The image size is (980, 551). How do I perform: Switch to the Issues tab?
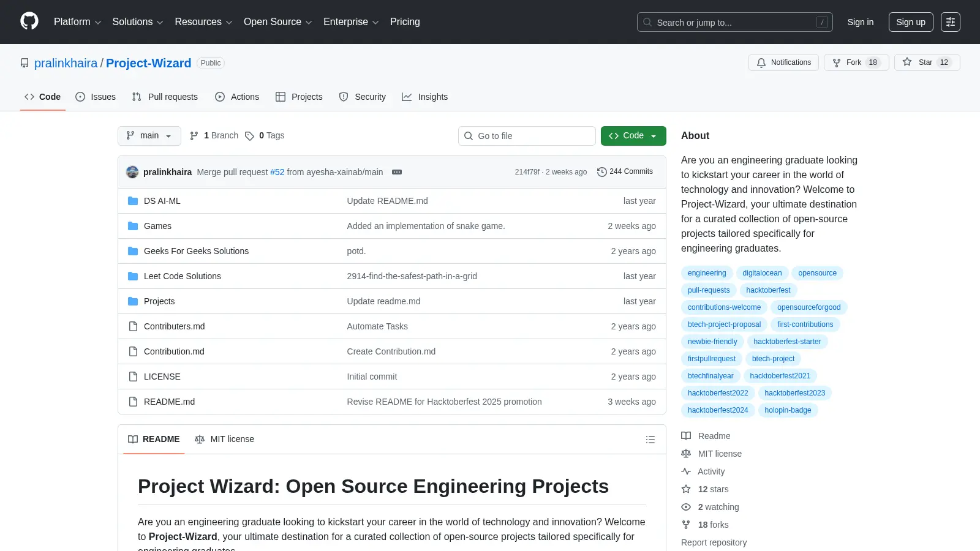pos(96,97)
